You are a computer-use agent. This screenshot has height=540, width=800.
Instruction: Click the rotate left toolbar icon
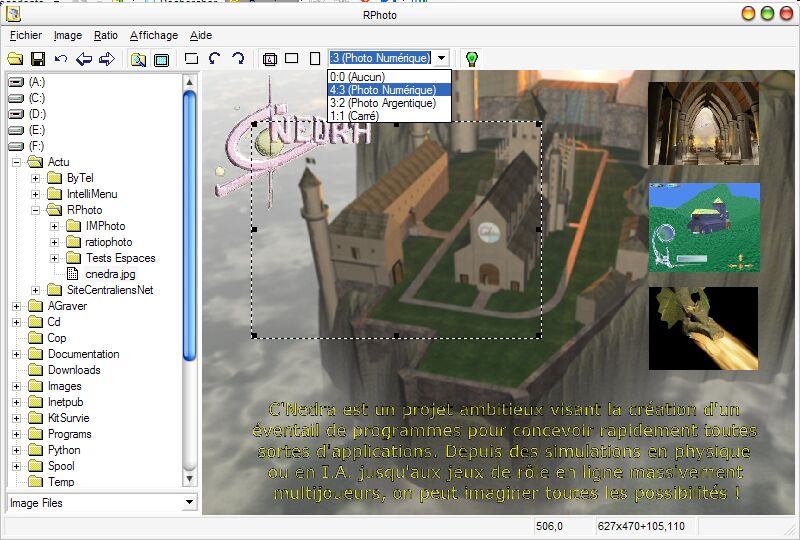click(215, 59)
